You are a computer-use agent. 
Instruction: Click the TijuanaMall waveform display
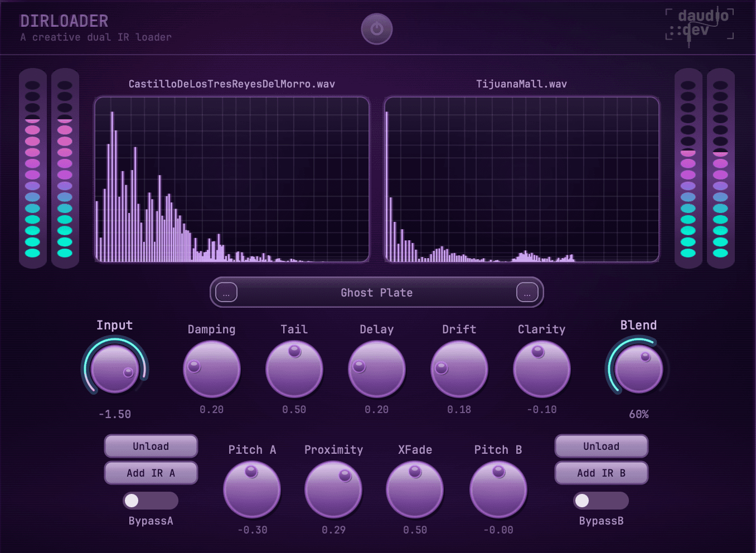pyautogui.click(x=521, y=180)
